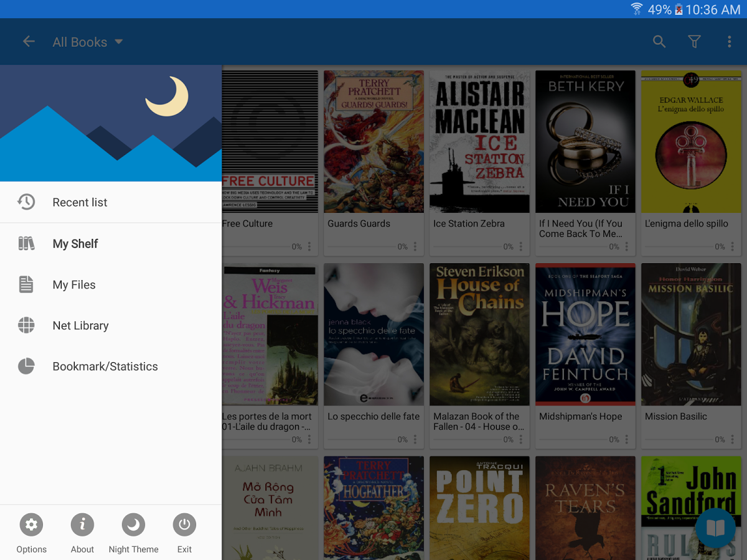Select My Files in the drawer

(111, 285)
